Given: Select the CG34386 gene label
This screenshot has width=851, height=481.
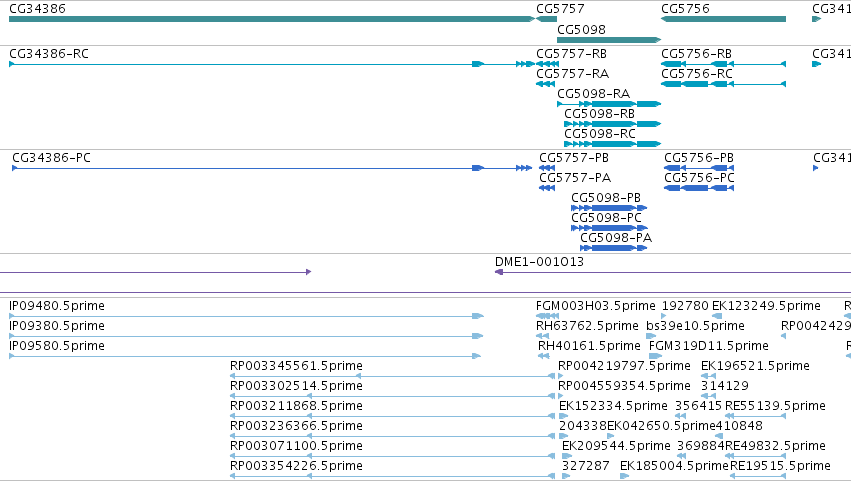Looking at the screenshot, I should (37, 9).
